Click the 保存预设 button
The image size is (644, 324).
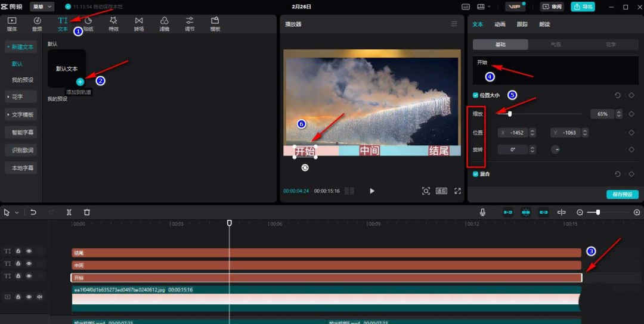click(x=622, y=195)
